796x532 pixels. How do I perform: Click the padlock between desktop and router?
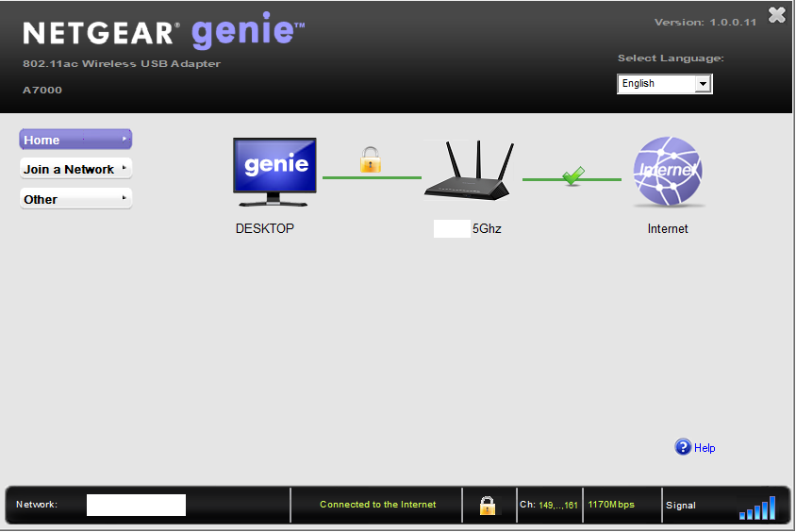pos(371,160)
